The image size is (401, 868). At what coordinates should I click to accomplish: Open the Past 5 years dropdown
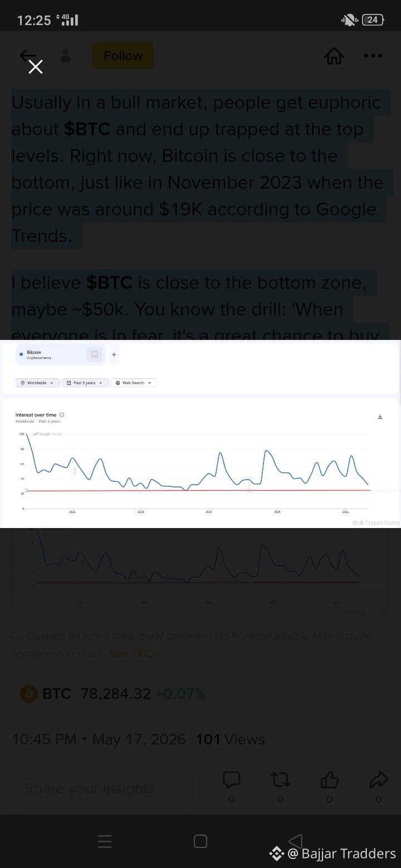85,383
